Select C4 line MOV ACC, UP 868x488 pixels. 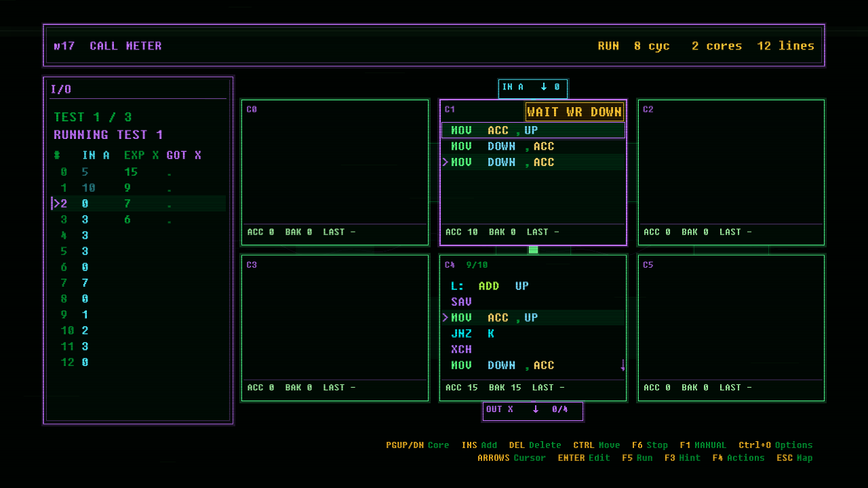tap(533, 317)
